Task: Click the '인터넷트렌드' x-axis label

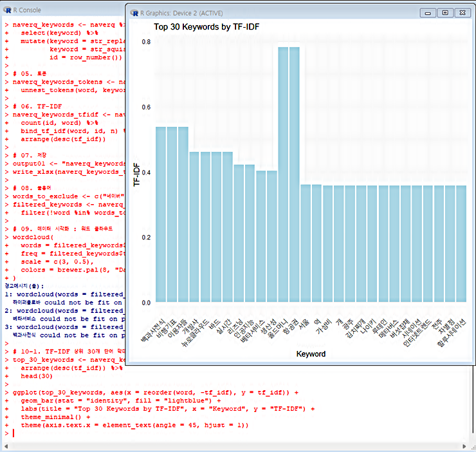Action: click(x=417, y=333)
